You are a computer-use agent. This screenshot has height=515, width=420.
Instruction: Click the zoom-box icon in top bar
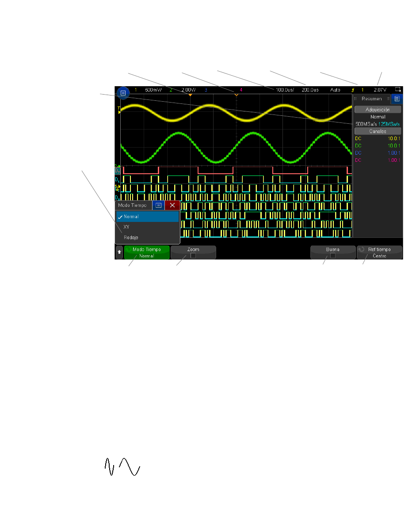pyautogui.click(x=398, y=89)
